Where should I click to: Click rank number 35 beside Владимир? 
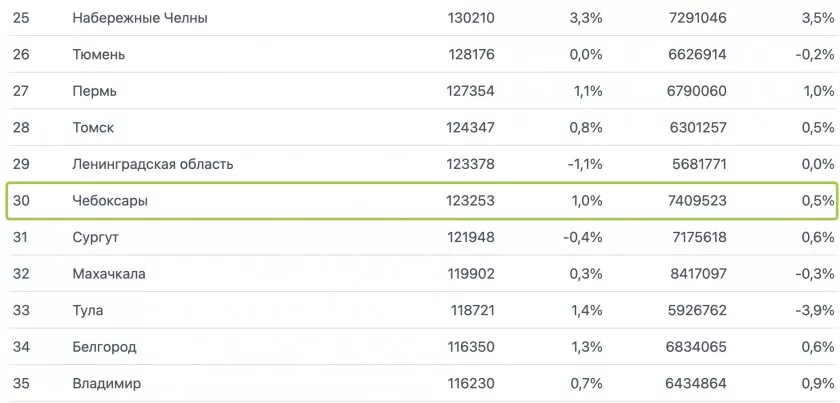pyautogui.click(x=21, y=383)
